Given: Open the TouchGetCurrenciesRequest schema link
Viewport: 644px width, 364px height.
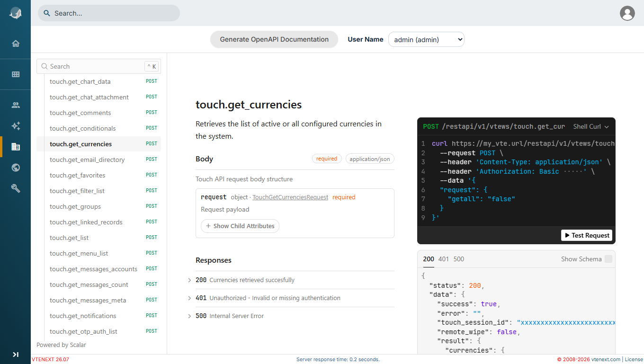Looking at the screenshot, I should tap(290, 197).
